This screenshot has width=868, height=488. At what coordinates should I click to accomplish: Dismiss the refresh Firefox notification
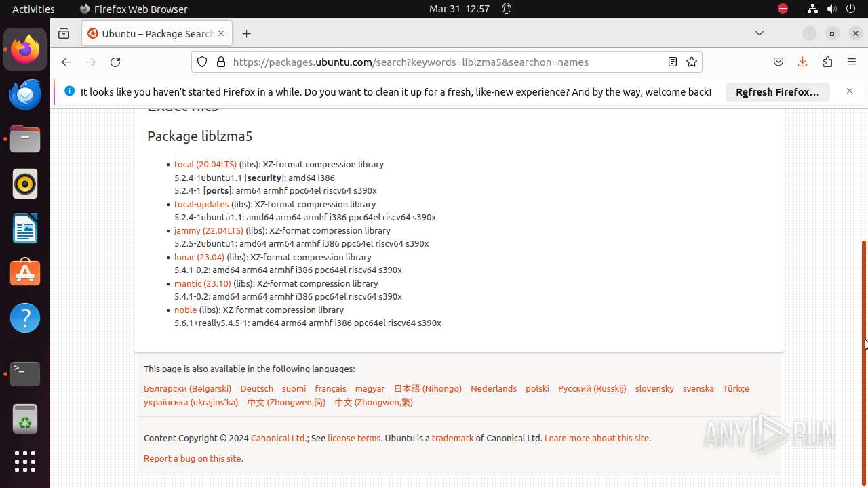click(850, 91)
